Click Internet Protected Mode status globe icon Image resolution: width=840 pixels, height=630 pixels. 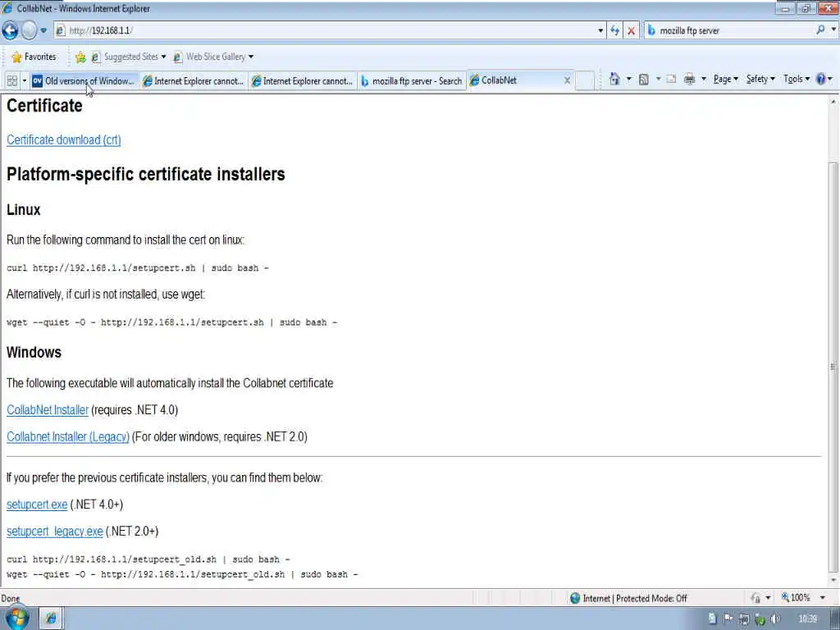pos(575,598)
